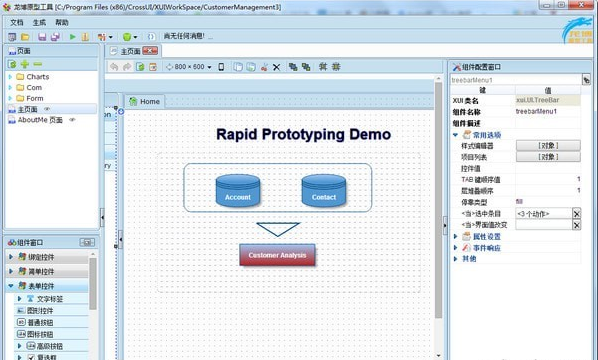Clear the <当>选中条目 action with X
598x360 pixels.
click(x=577, y=214)
